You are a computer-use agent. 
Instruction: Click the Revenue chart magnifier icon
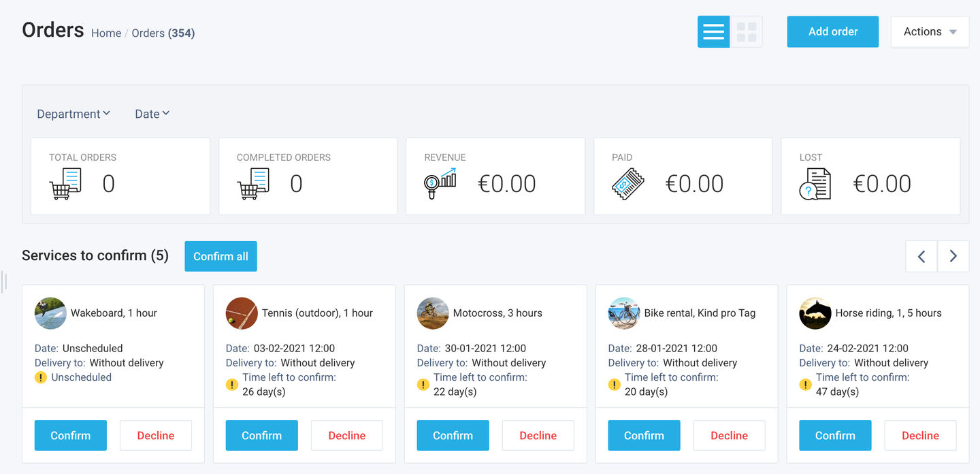pyautogui.click(x=440, y=184)
